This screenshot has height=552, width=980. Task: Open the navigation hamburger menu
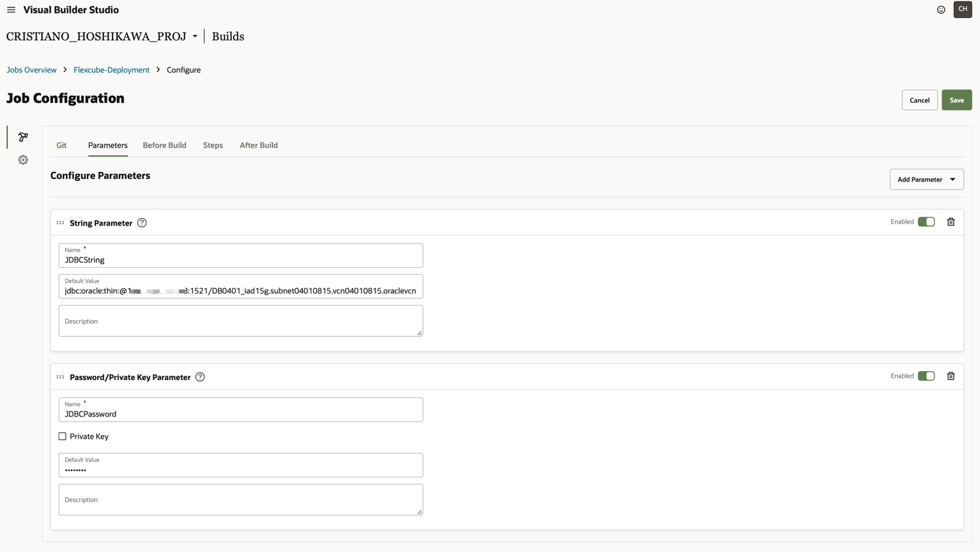click(11, 10)
